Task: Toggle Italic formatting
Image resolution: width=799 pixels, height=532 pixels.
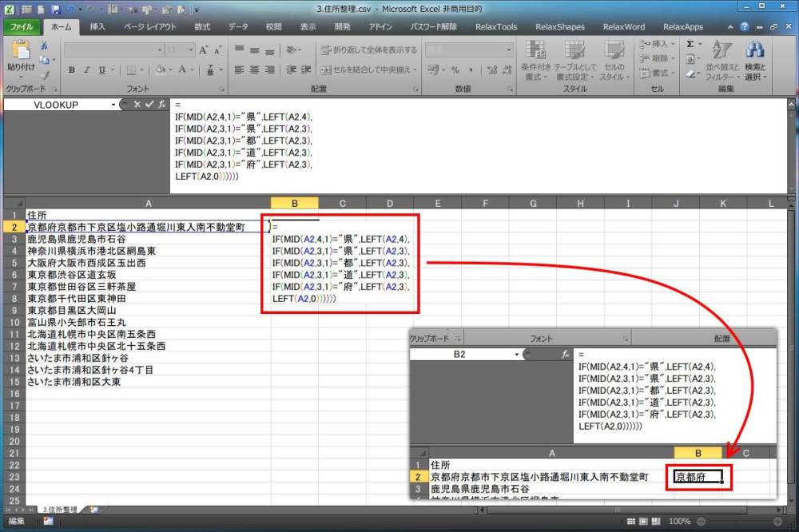Action: click(x=86, y=69)
